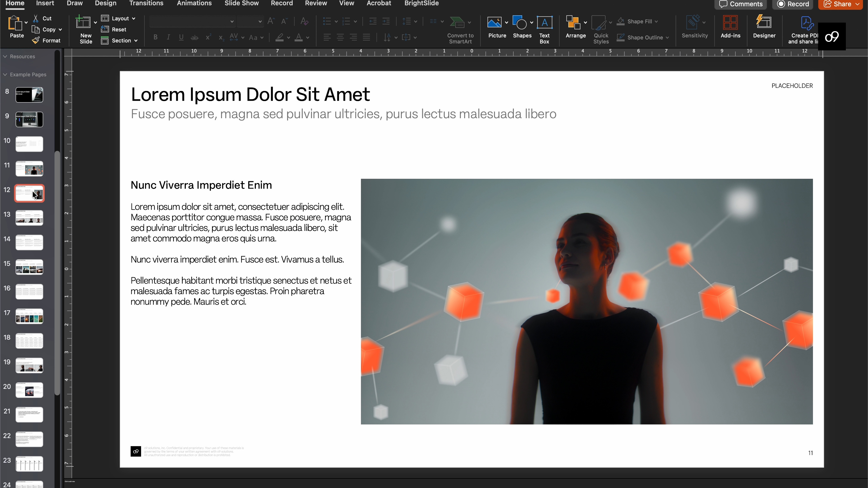The height and width of the screenshot is (488, 868).
Task: Open the font size combo box
Action: pos(250,21)
